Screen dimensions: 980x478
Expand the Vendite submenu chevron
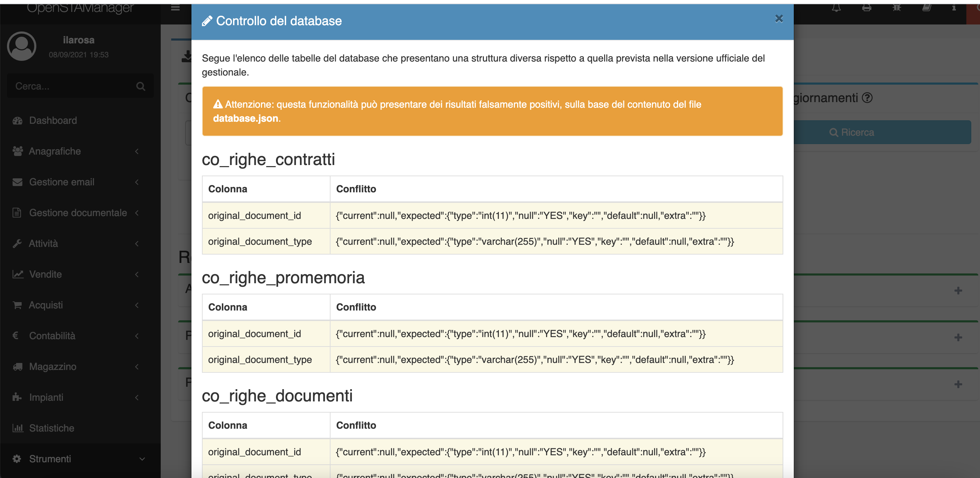[x=137, y=274]
